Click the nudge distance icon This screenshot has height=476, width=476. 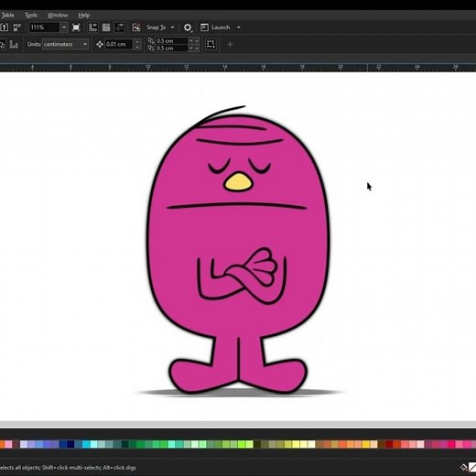100,45
